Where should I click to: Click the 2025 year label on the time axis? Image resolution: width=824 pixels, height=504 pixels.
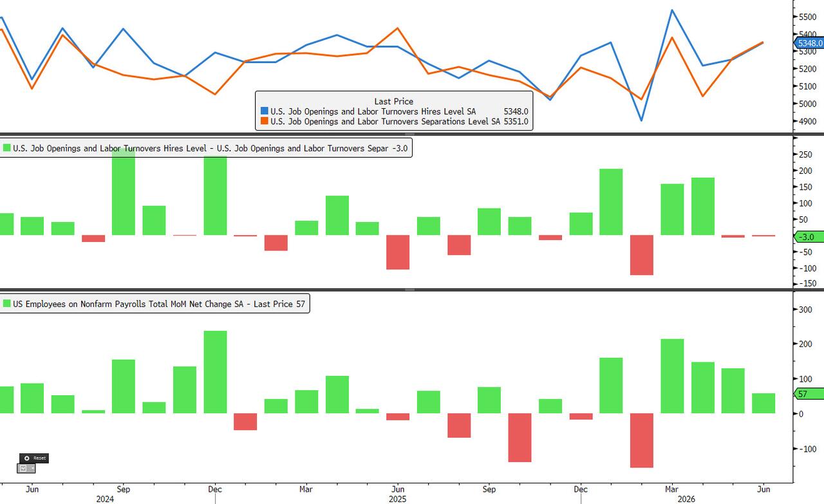[x=399, y=499]
